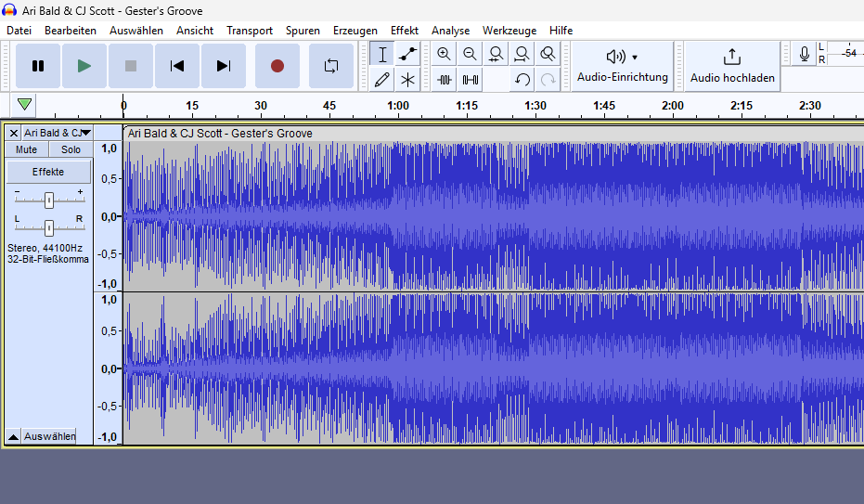Select the Draw pencil tool
Image resolution: width=864 pixels, height=504 pixels.
tap(381, 80)
